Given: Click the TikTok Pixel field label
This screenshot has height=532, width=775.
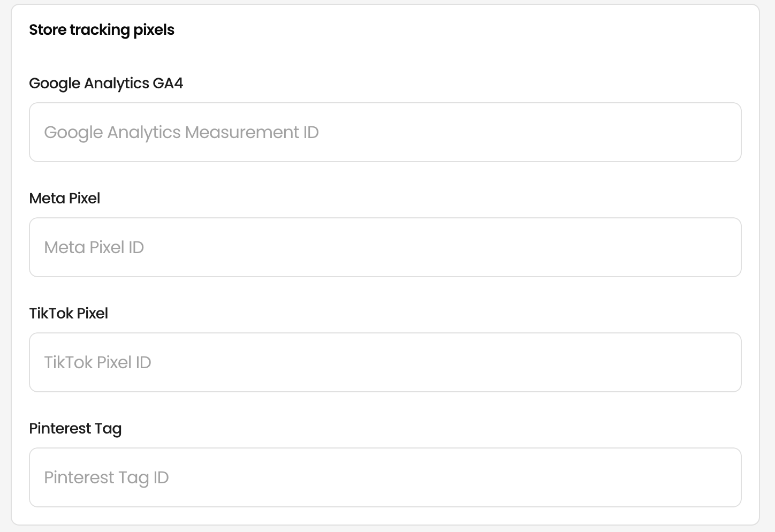Looking at the screenshot, I should tap(69, 314).
